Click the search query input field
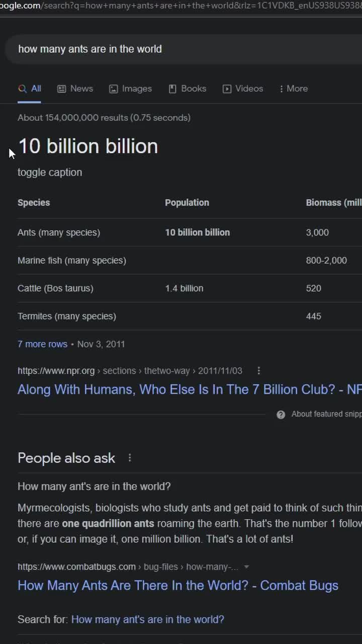Screen dimensions: 362x644 [151, 49]
